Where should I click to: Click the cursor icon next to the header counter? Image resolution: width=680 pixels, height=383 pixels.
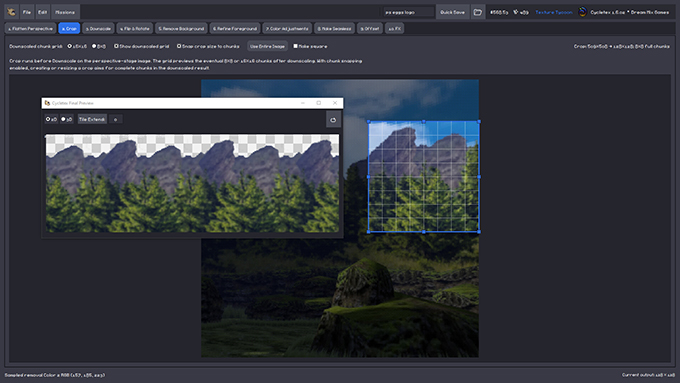pos(516,12)
